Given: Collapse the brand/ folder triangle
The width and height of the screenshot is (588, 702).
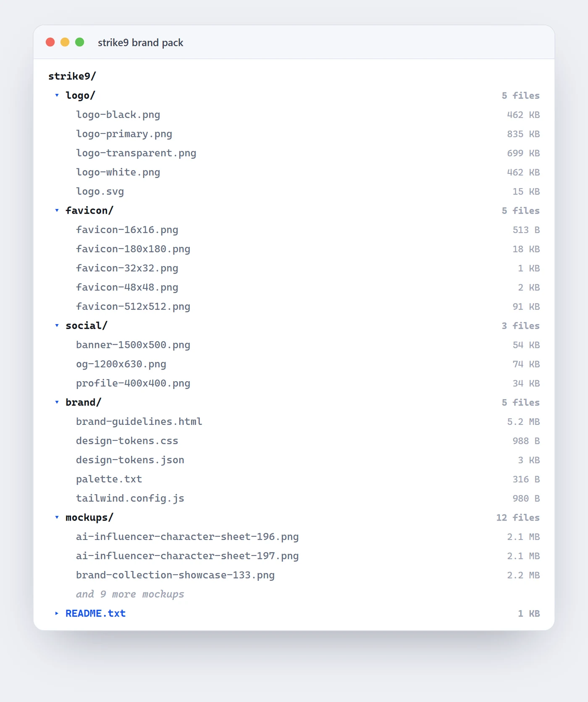Looking at the screenshot, I should click(x=57, y=402).
